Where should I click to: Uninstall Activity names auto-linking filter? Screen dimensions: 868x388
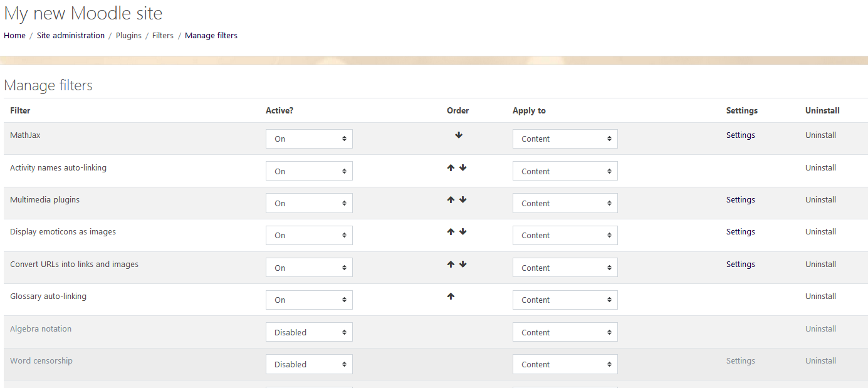point(820,167)
